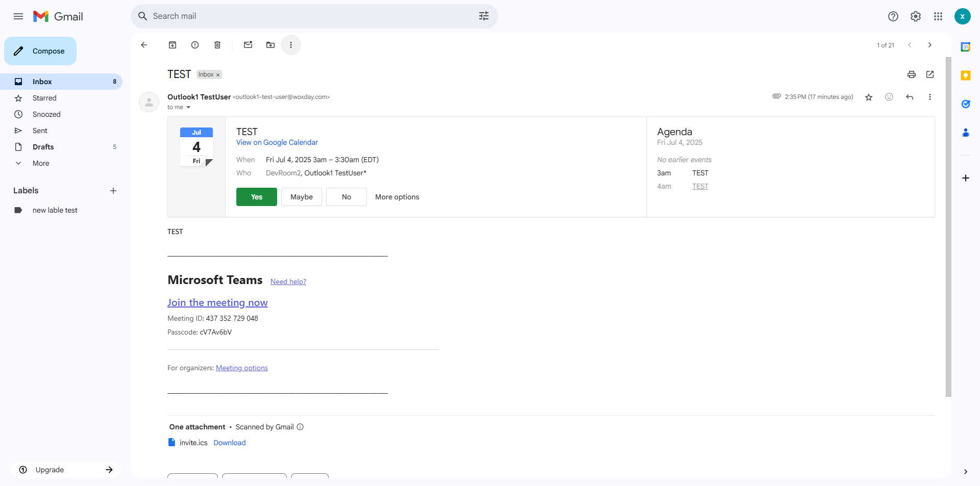Click Need help? link

click(288, 282)
